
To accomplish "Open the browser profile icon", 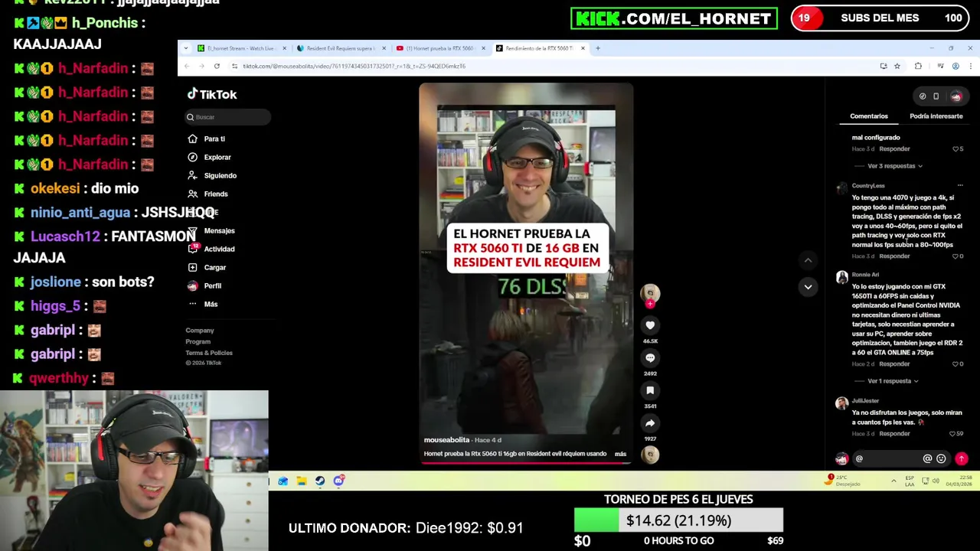I will pyautogui.click(x=955, y=67).
